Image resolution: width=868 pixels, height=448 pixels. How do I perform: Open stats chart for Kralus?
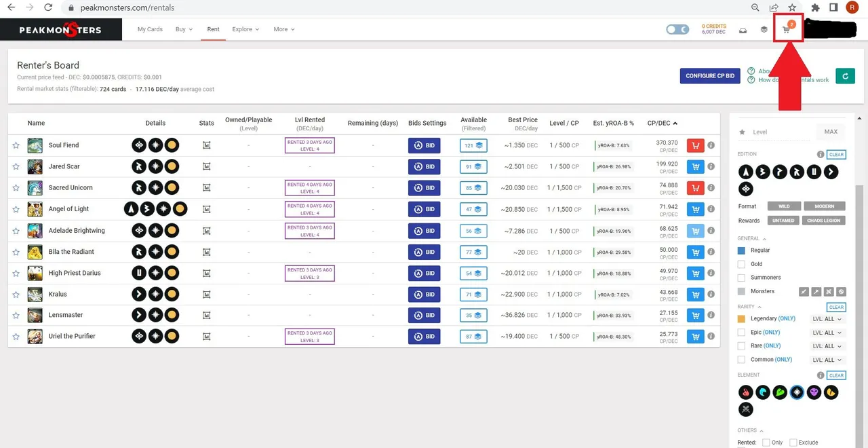pyautogui.click(x=207, y=295)
